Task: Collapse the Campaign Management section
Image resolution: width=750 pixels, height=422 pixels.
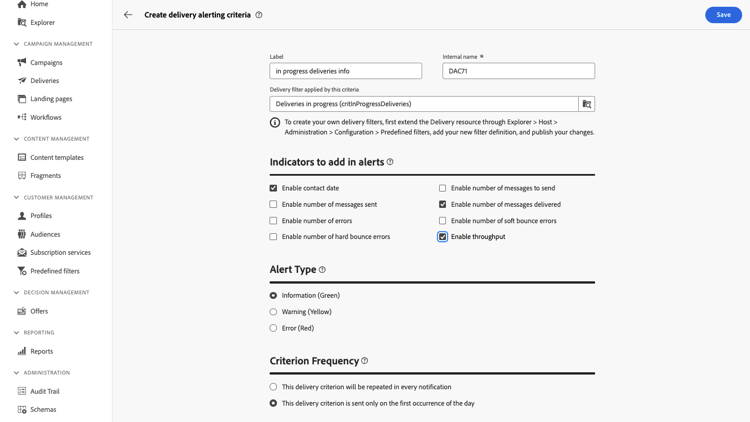Action: tap(16, 44)
